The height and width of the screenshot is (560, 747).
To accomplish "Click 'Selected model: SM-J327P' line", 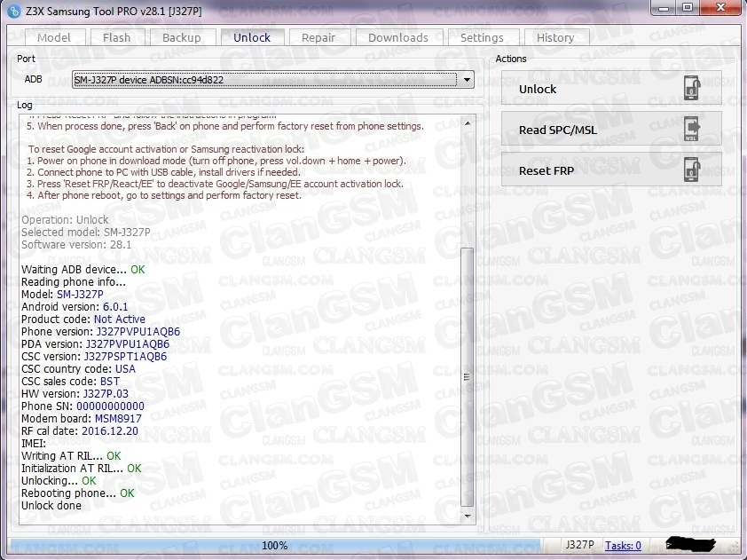I will coord(86,233).
